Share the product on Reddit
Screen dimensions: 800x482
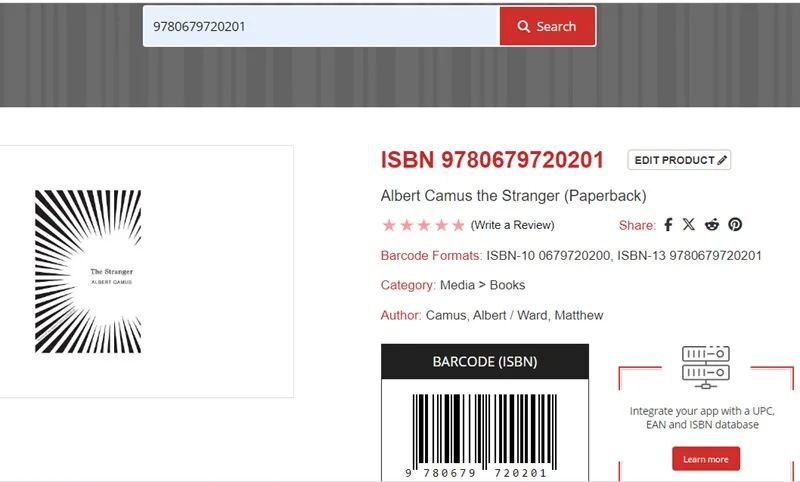point(712,224)
